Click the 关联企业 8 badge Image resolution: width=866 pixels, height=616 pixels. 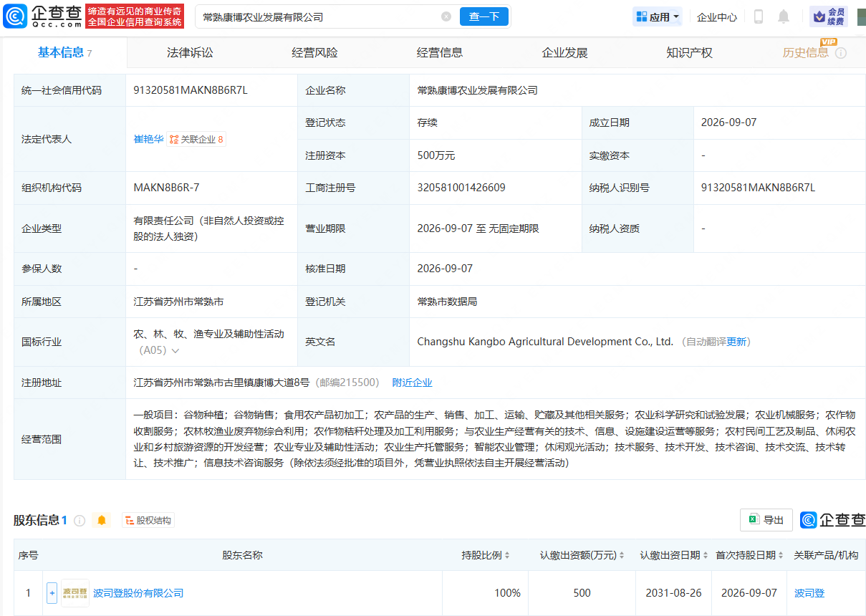coord(196,140)
